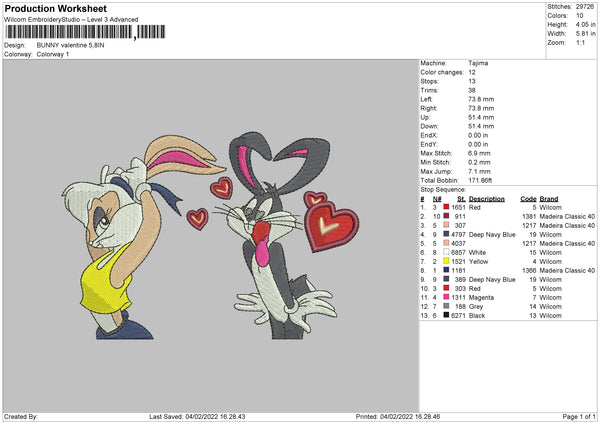
Task: Click the grey swatch for thread 188
Action: 446,306
